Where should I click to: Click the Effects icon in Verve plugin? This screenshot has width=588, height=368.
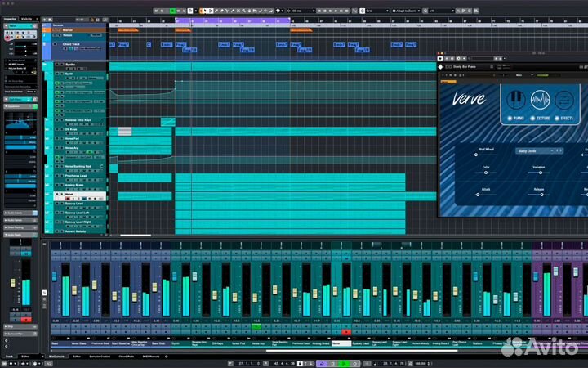(x=564, y=101)
